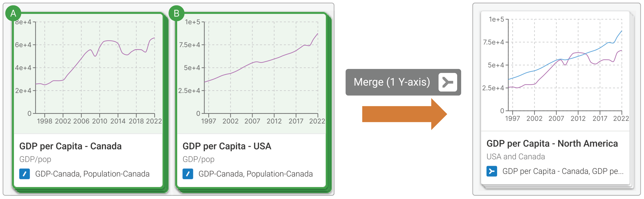This screenshot has height=199, width=644.
Task: Click the white merge icon inside the Merge button
Action: click(x=448, y=82)
